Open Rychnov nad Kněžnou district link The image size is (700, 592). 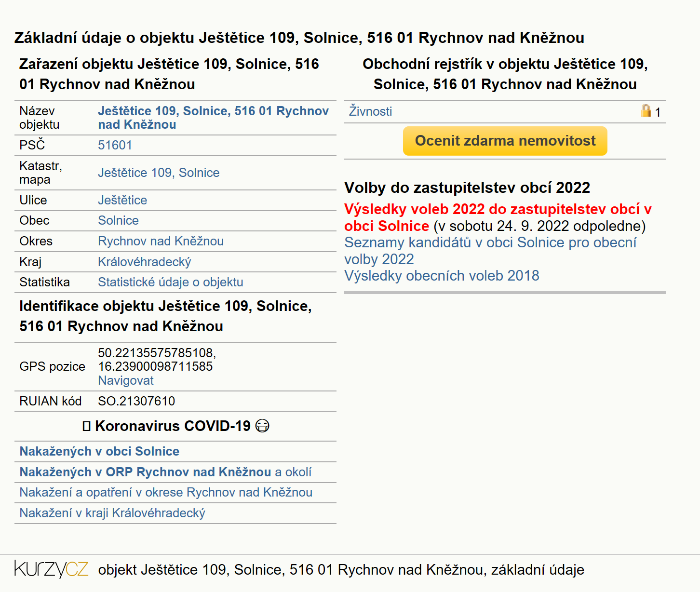161,241
